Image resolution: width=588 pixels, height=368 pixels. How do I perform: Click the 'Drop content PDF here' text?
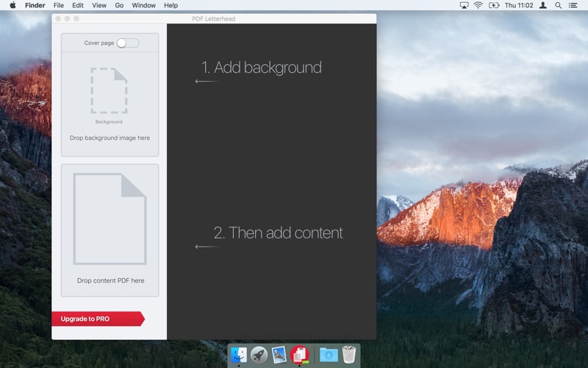(x=110, y=280)
